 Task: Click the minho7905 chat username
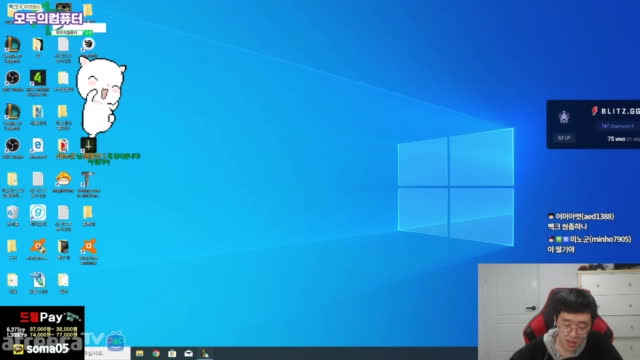pos(600,239)
